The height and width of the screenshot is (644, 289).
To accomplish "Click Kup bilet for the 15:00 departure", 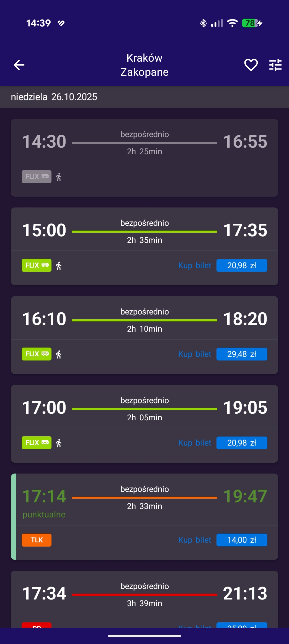I will (194, 265).
